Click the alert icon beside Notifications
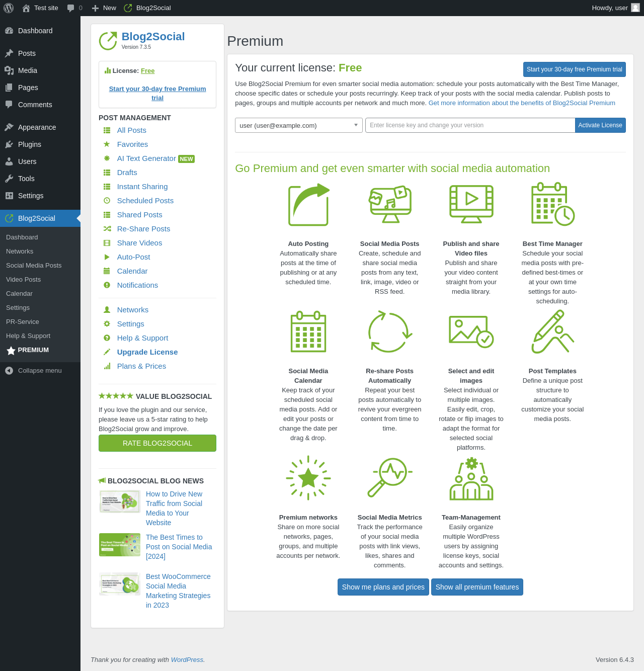 107,285
